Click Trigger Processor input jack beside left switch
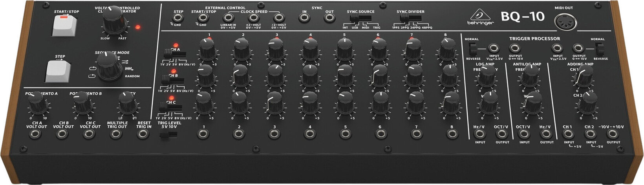The image size is (644, 185). pos(494,49)
